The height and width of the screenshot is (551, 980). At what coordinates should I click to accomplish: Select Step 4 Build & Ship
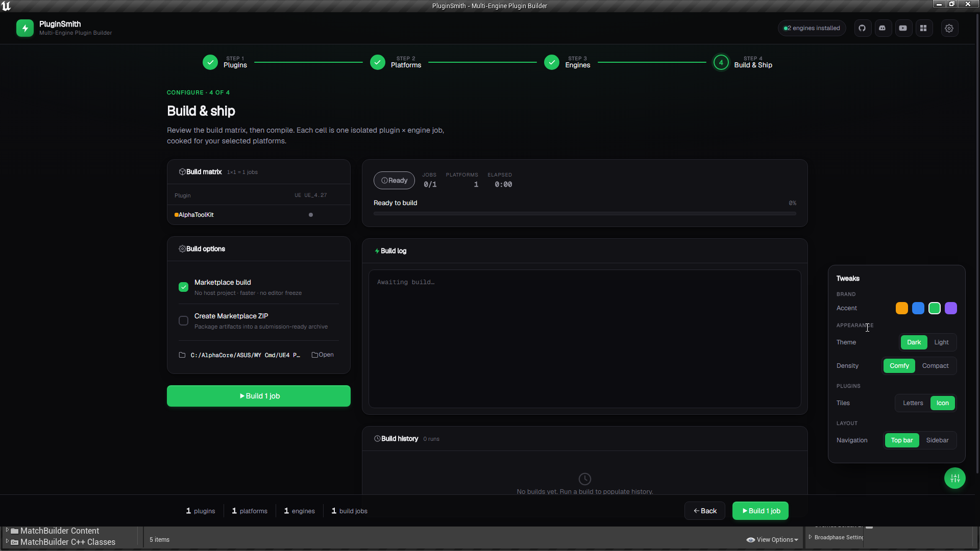(x=743, y=62)
